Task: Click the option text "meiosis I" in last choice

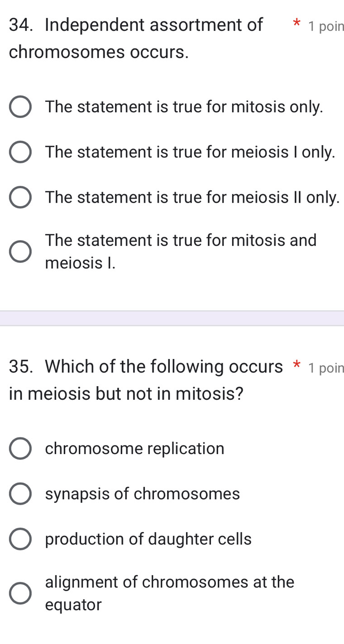Action: click(x=79, y=263)
